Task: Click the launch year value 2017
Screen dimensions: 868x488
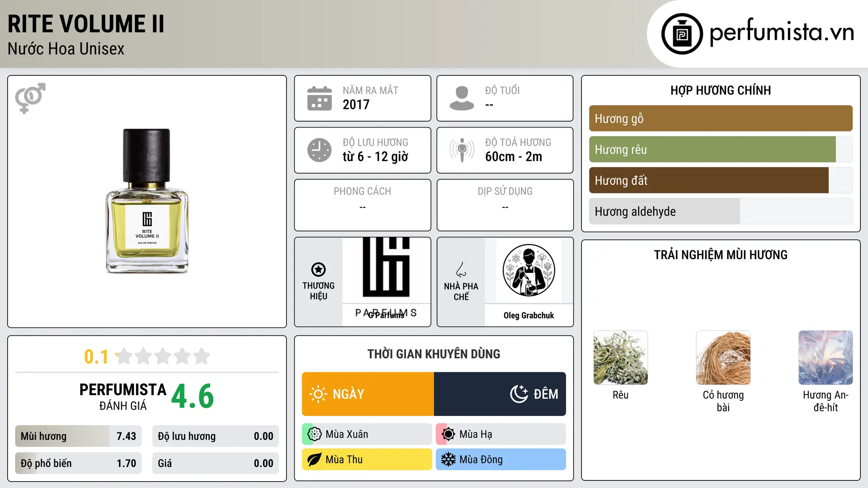Action: point(356,105)
